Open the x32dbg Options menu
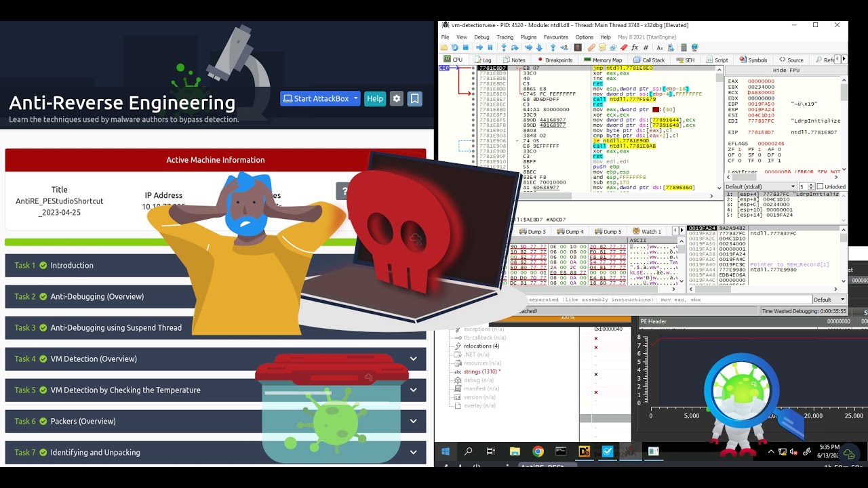Image resolution: width=868 pixels, height=488 pixels. (584, 37)
